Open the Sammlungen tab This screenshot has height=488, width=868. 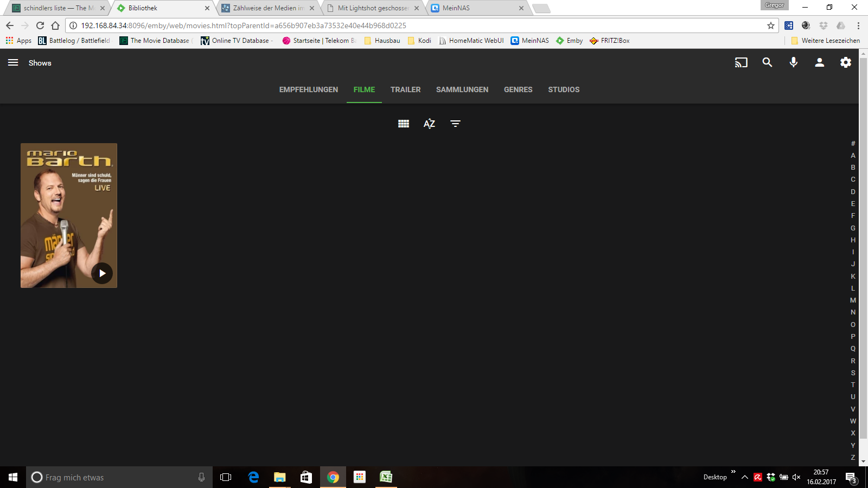(x=462, y=89)
